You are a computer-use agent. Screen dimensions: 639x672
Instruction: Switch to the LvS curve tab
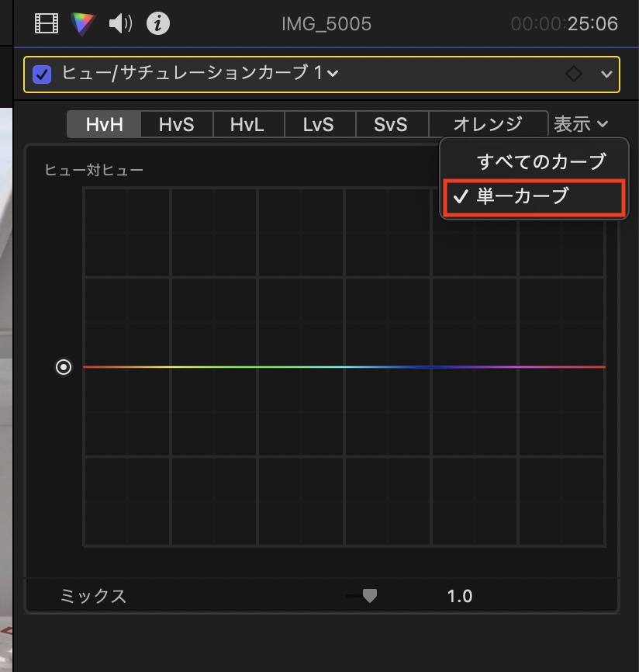pos(319,124)
